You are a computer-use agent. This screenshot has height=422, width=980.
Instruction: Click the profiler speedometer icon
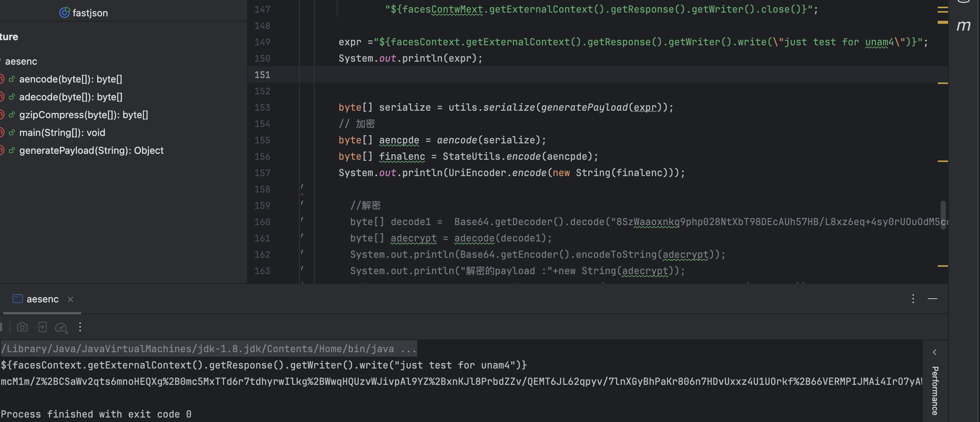coord(61,327)
